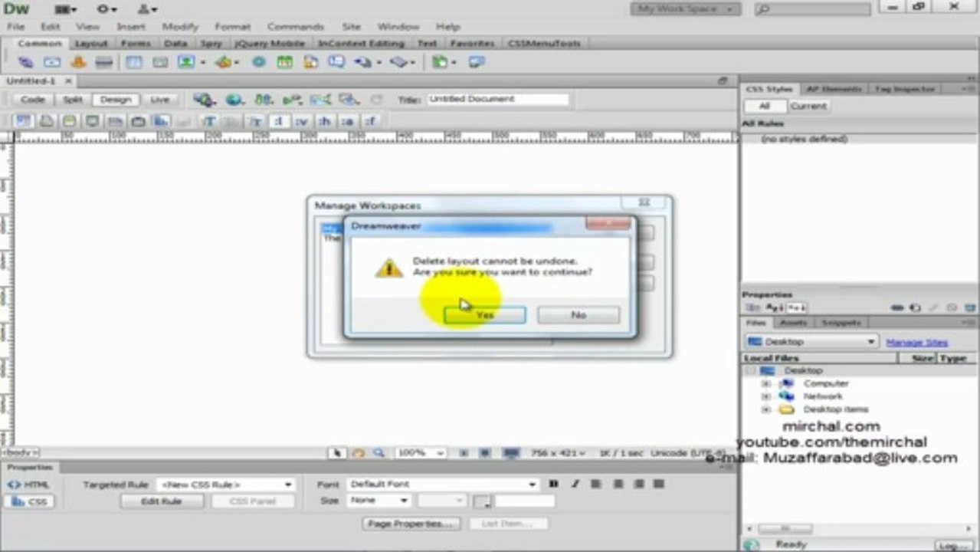Switch to Design view
The width and height of the screenshot is (980, 552).
click(115, 100)
